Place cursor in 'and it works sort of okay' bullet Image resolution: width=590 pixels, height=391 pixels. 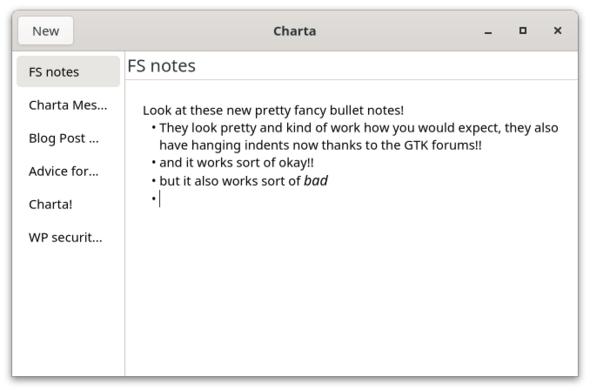[236, 163]
